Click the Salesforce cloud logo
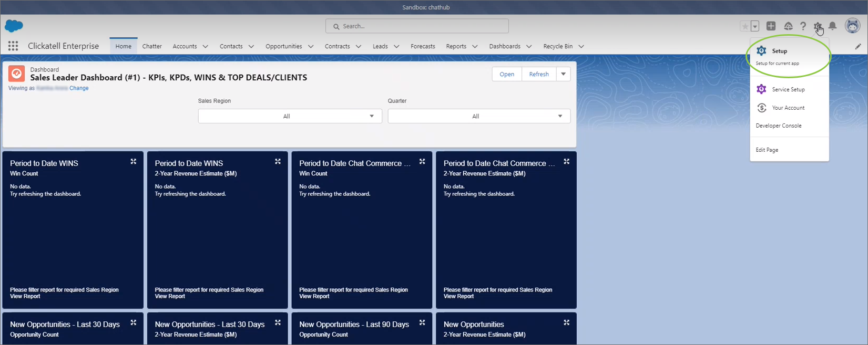The width and height of the screenshot is (868, 345). point(14,26)
